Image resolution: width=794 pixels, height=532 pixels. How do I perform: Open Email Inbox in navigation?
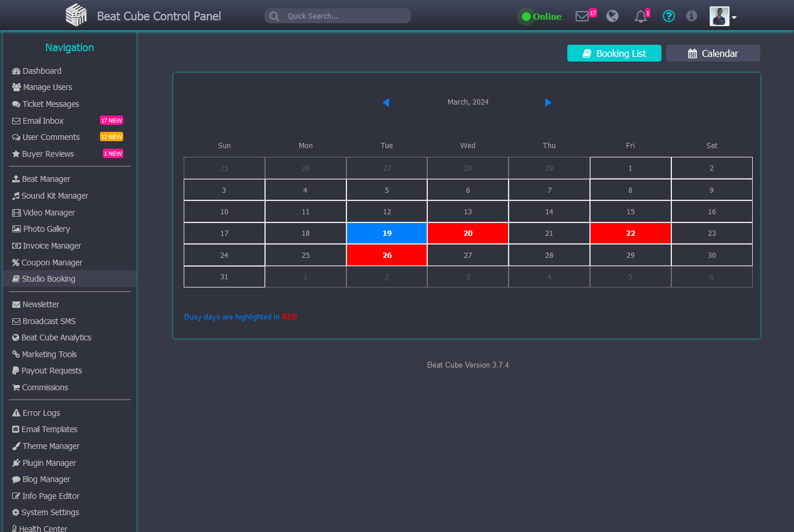tap(38, 121)
